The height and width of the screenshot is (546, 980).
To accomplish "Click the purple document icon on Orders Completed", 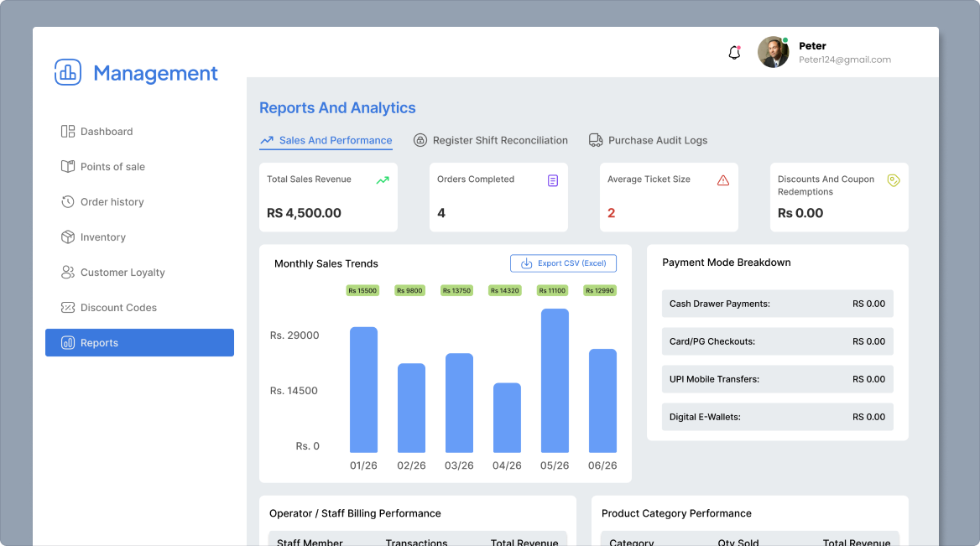I will [553, 180].
